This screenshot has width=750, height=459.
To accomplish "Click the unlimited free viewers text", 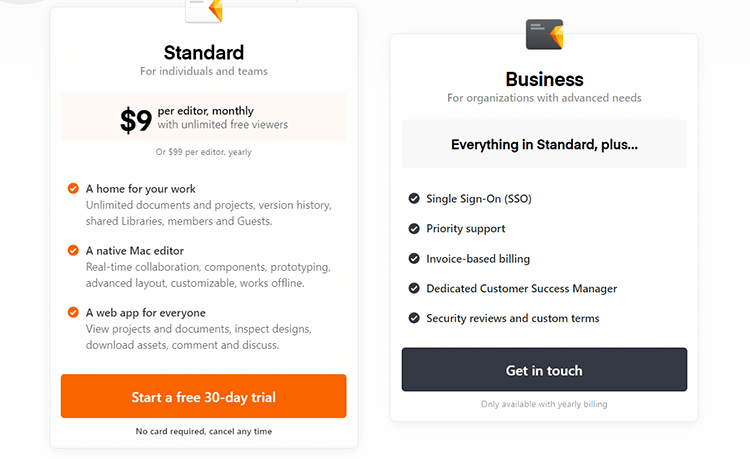I will tap(222, 125).
